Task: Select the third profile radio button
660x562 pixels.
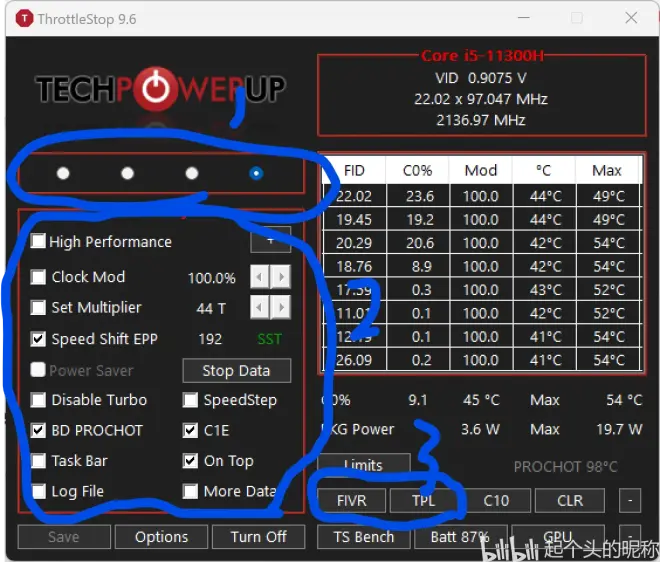Action: pyautogui.click(x=192, y=173)
